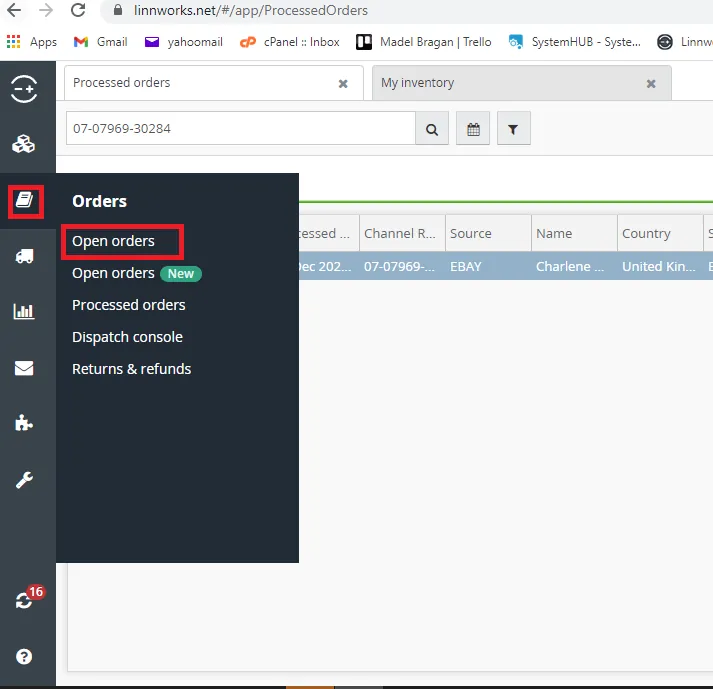Open the yahoomail bookmark
Image resolution: width=713 pixels, height=689 pixels.
coord(184,42)
